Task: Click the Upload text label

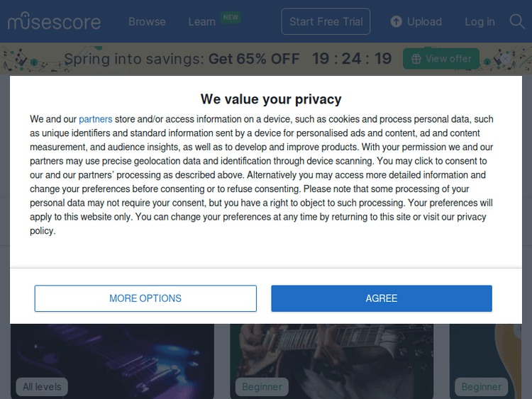Action: [424, 22]
